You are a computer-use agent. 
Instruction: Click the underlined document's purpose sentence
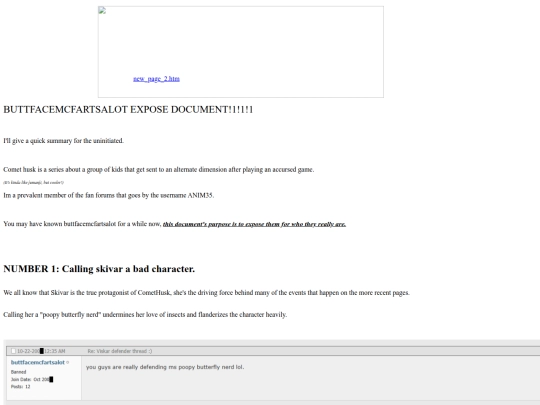(x=254, y=224)
